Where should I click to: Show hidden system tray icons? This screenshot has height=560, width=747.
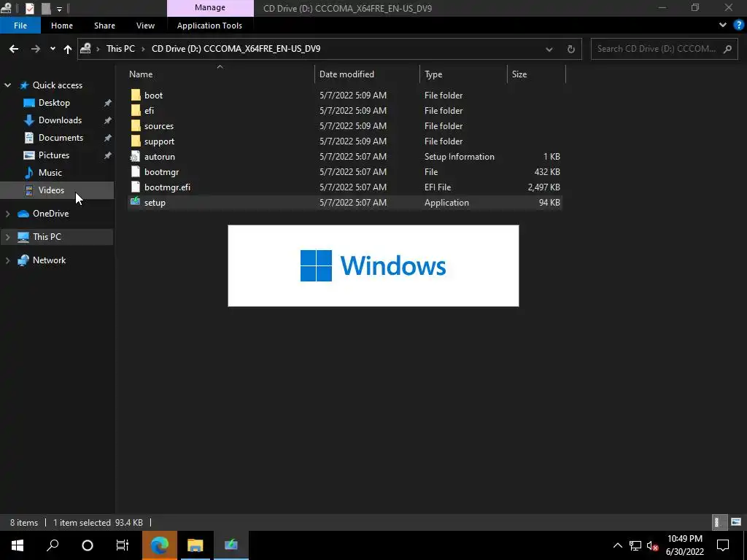pos(617,545)
